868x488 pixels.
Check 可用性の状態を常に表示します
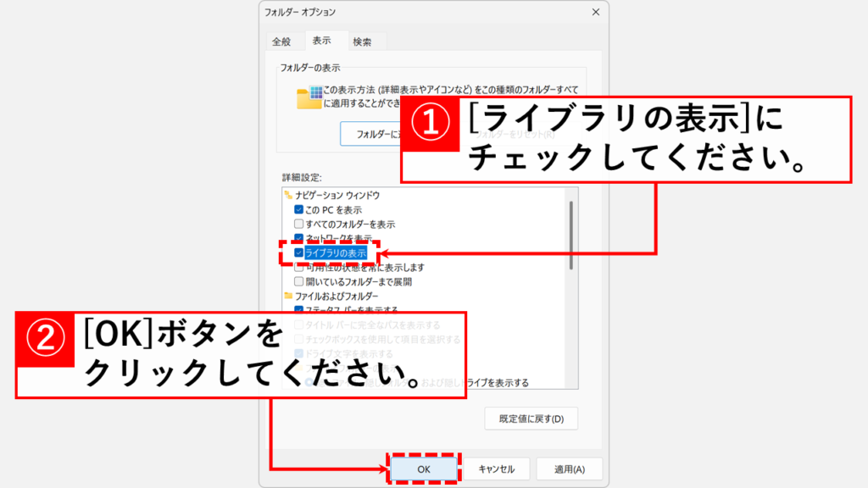pos(299,268)
